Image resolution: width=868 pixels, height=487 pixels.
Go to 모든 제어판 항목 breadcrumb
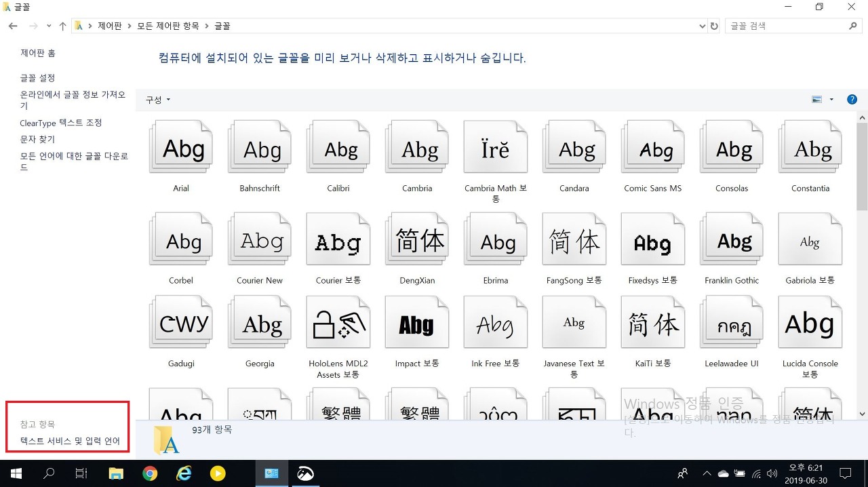click(168, 26)
